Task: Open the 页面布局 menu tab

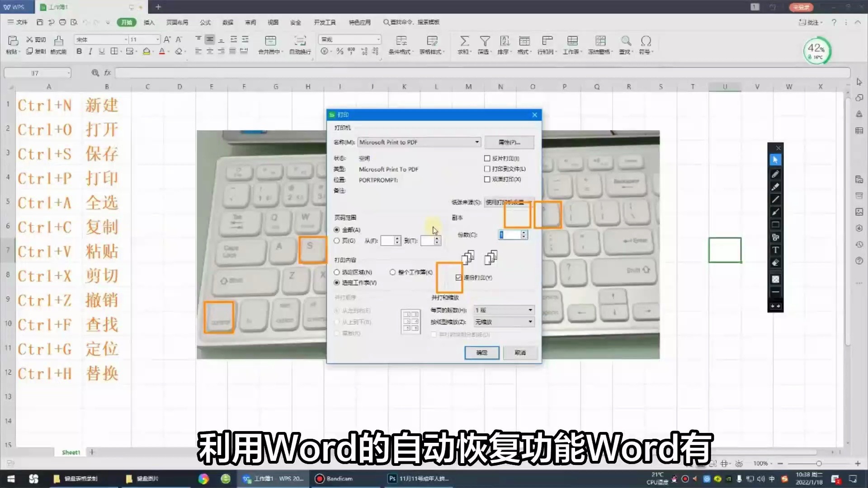Action: point(177,22)
